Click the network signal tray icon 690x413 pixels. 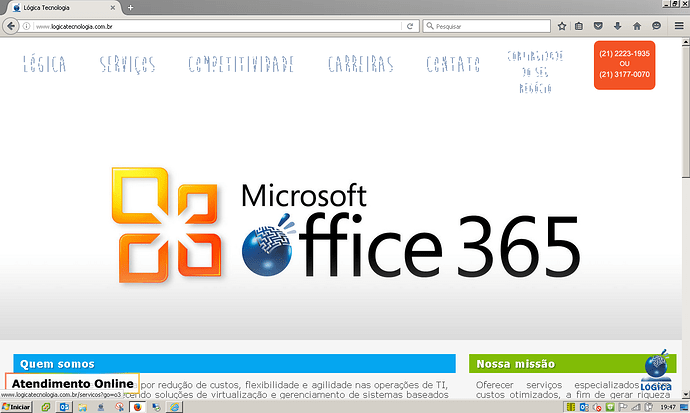point(636,407)
